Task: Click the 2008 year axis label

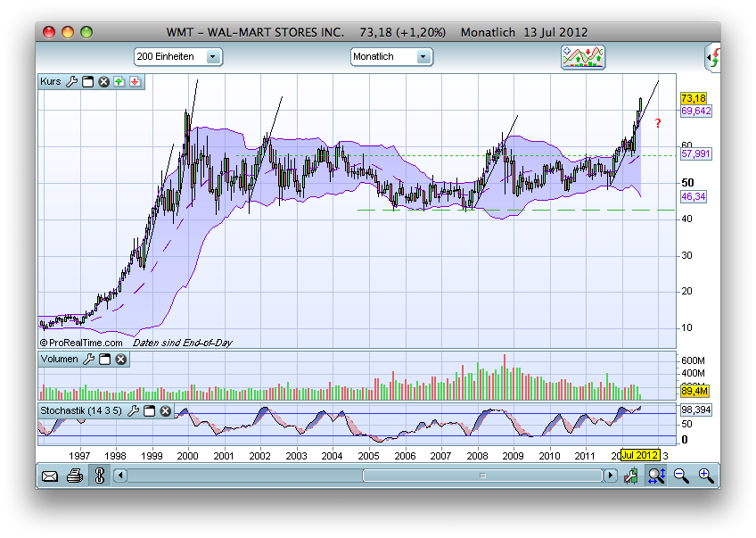Action: click(477, 456)
